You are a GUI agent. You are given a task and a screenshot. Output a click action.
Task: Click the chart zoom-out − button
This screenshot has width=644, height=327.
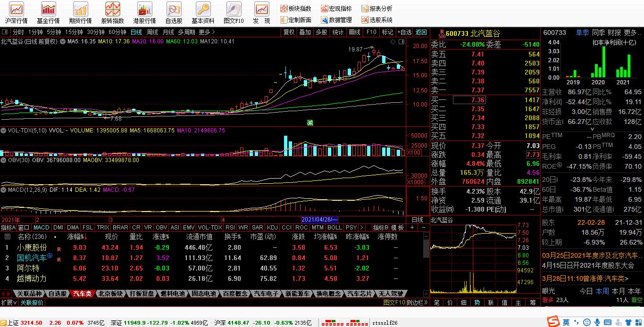[423, 227]
